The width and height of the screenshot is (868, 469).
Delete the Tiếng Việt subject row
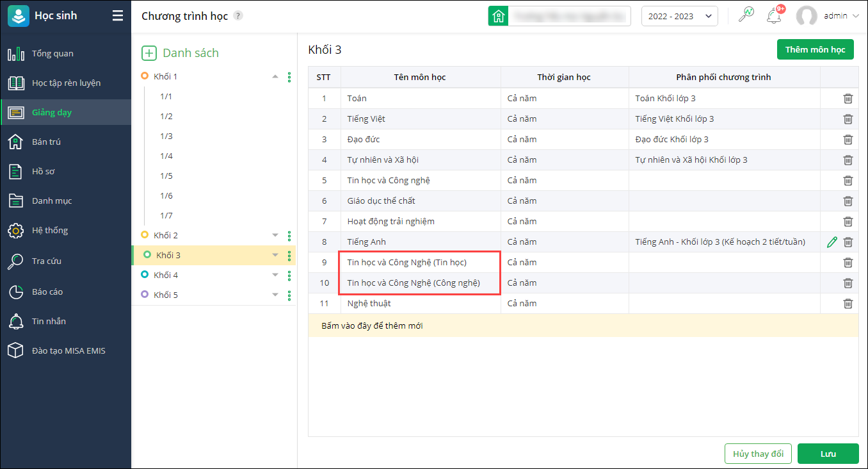(x=848, y=119)
